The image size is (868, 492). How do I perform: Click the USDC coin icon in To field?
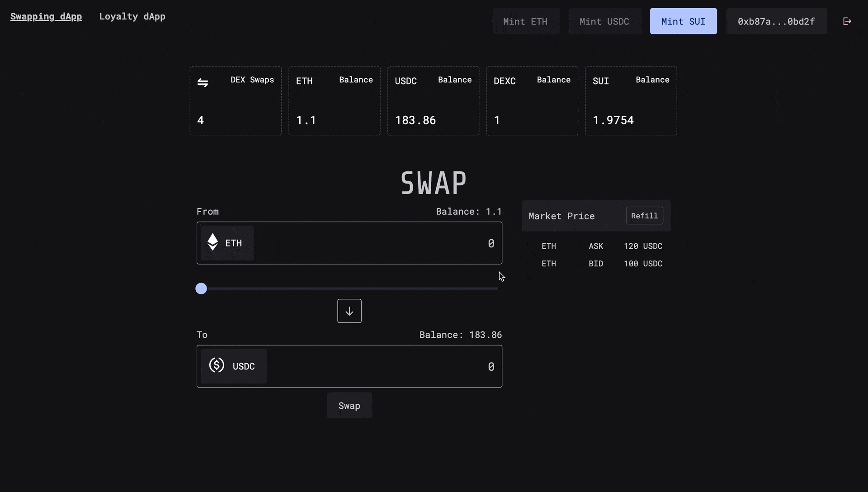point(217,365)
